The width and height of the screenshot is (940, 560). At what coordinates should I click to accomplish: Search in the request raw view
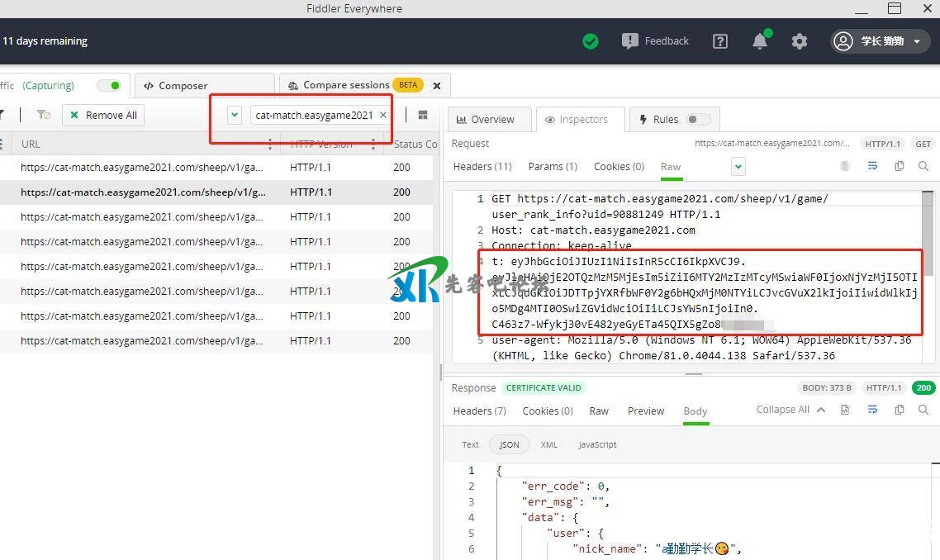pyautogui.click(x=923, y=166)
